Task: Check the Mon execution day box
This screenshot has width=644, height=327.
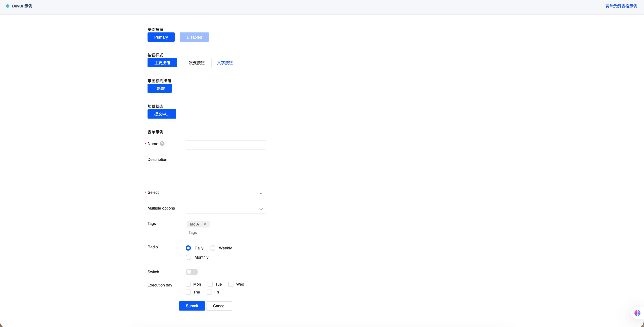Action: point(188,284)
